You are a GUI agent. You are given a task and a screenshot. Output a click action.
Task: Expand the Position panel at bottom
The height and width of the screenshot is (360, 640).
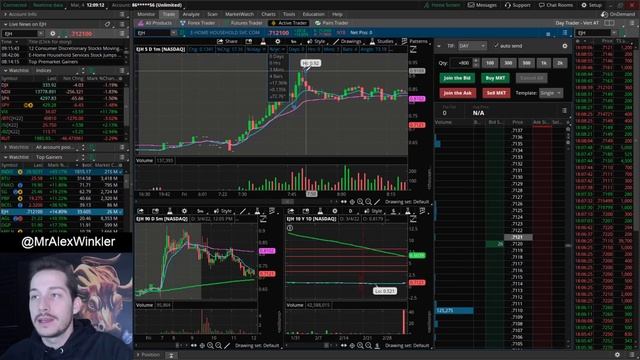tap(139, 355)
